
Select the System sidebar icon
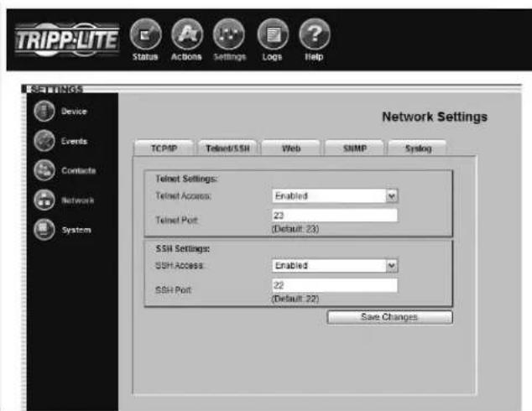44,230
